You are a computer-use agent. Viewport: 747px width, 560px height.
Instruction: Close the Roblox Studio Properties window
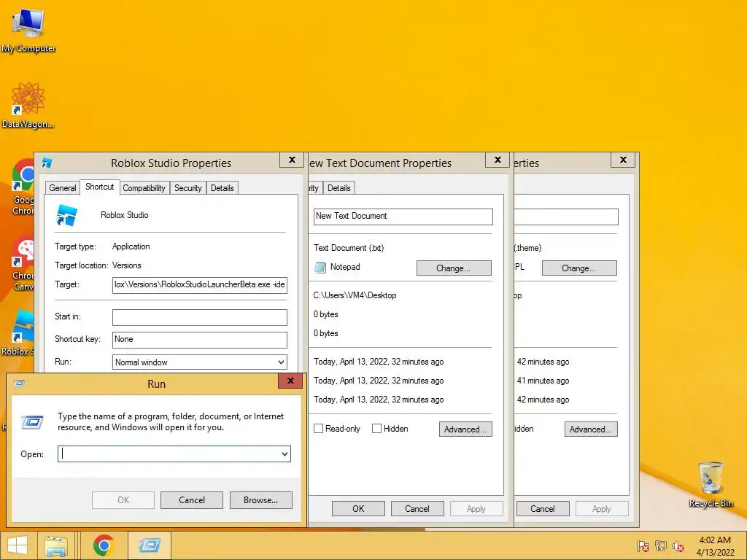click(292, 160)
